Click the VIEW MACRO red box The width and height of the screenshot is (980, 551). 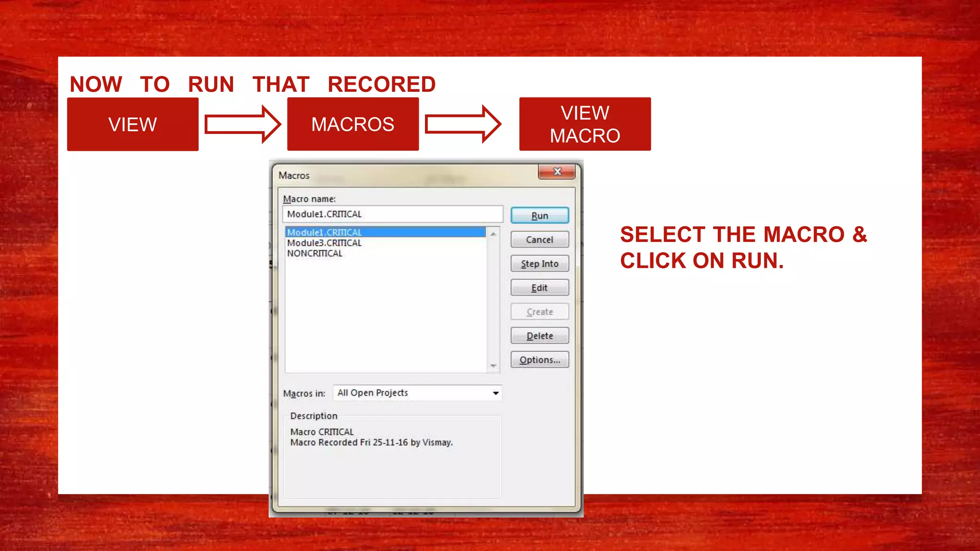coord(585,124)
